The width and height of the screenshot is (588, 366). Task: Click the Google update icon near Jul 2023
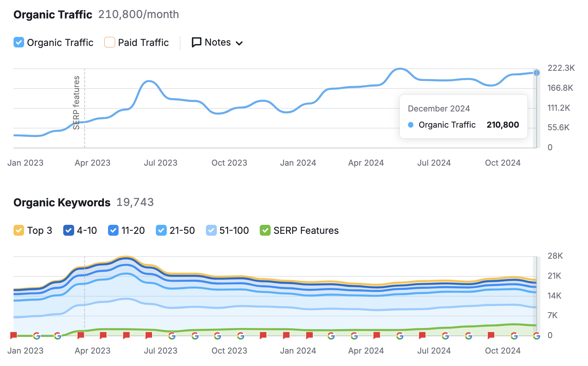click(172, 335)
